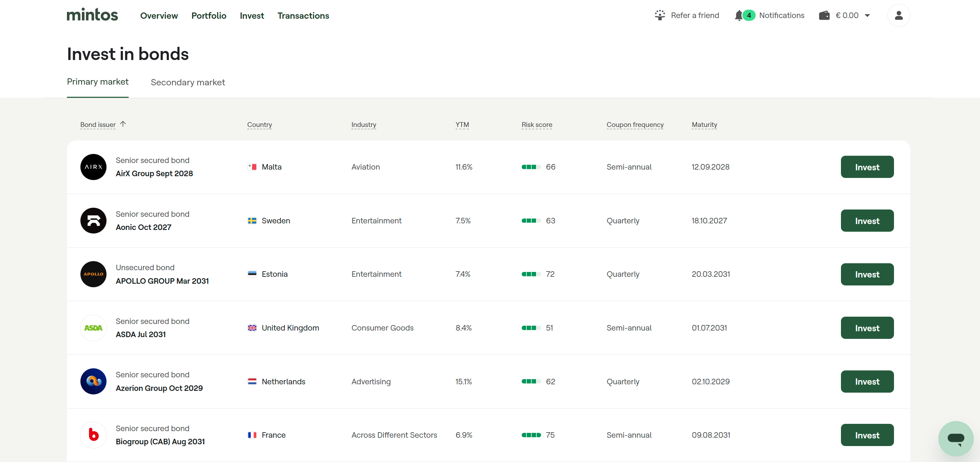The image size is (980, 462).
Task: Click the ASDA risk score bar
Action: pyautogui.click(x=531, y=328)
